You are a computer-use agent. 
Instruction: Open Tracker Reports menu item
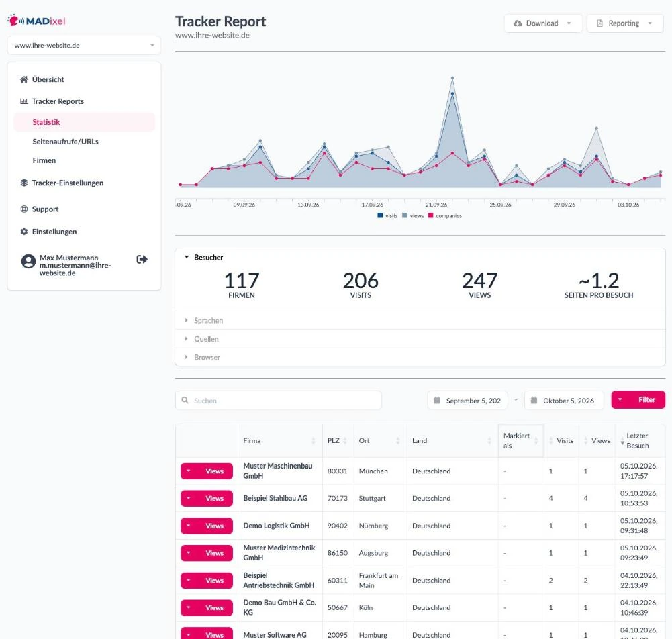[x=58, y=101]
